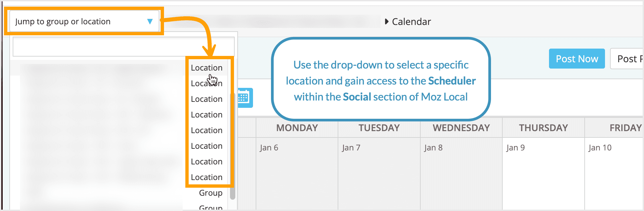Open the Jump to group or location dropdown
Viewport: 644px width, 211px height.
pos(83,21)
